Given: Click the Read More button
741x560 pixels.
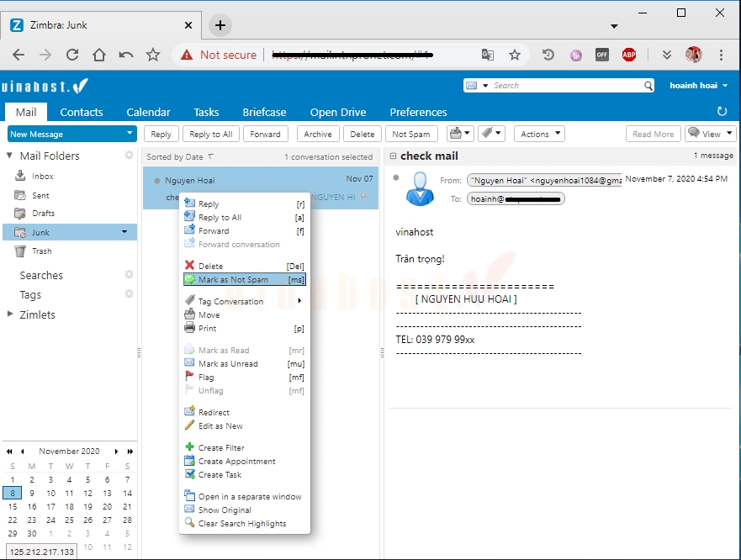Looking at the screenshot, I should [653, 134].
